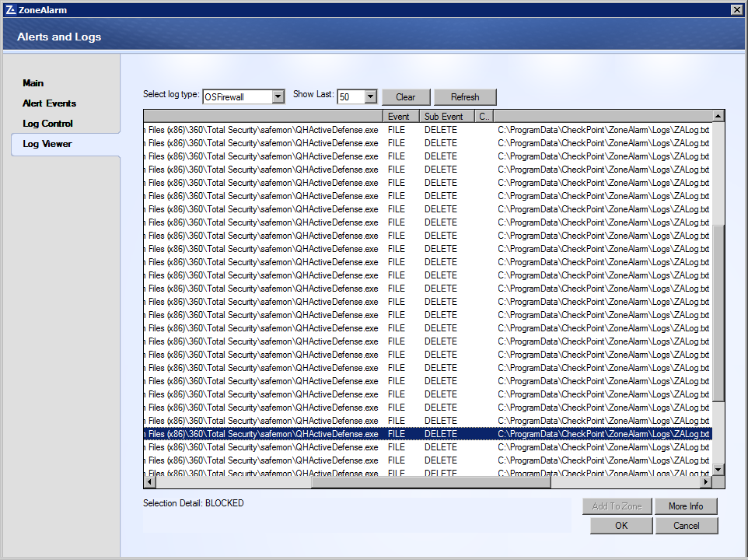This screenshot has width=748, height=560.
Task: Open More Info for the selection
Action: (x=686, y=506)
